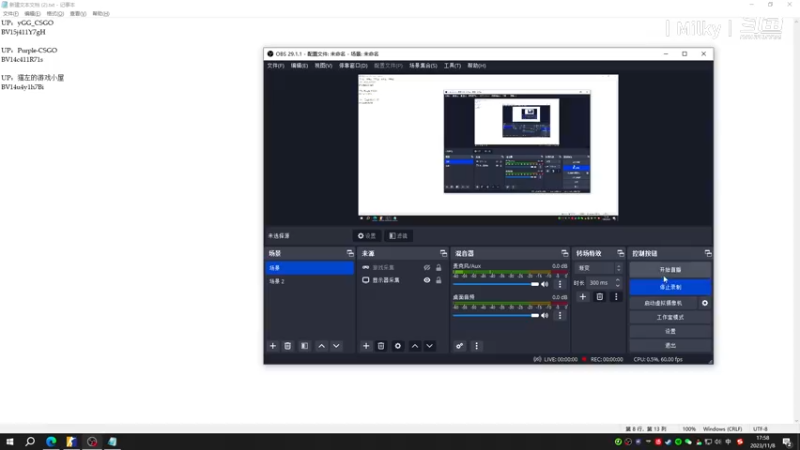Viewport: 800px width, 450px height.
Task: Undock the Scenes panel
Action: pyautogui.click(x=350, y=253)
